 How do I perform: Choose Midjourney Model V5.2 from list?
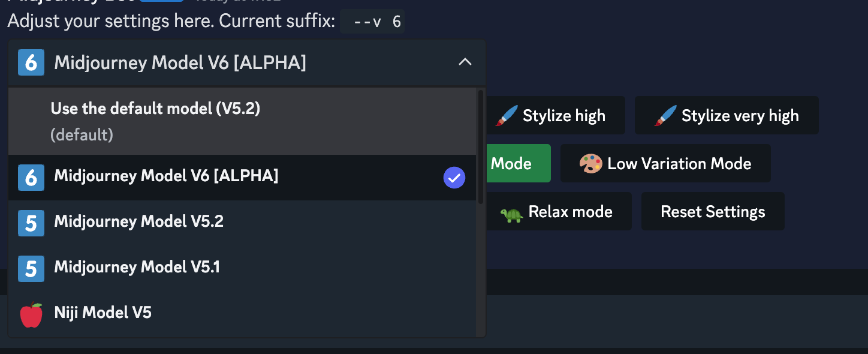[242, 223]
